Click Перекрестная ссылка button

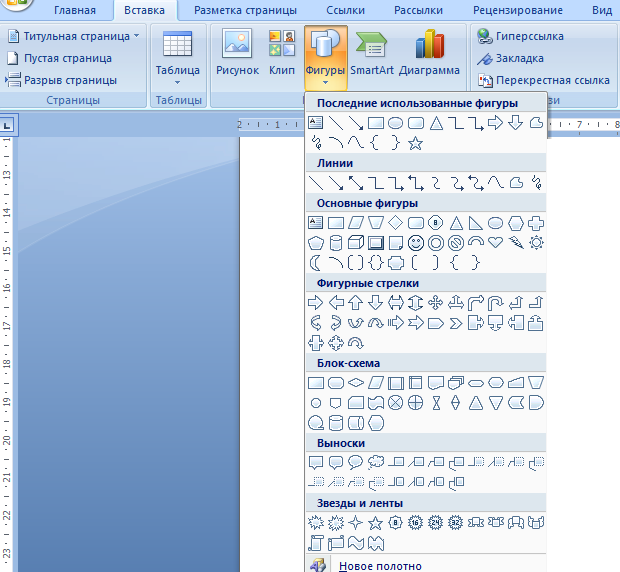(x=544, y=80)
